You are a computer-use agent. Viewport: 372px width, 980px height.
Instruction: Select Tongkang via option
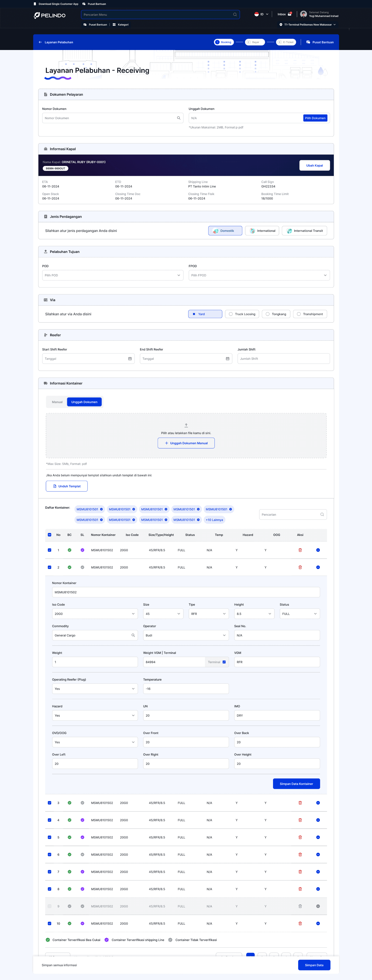(x=276, y=314)
